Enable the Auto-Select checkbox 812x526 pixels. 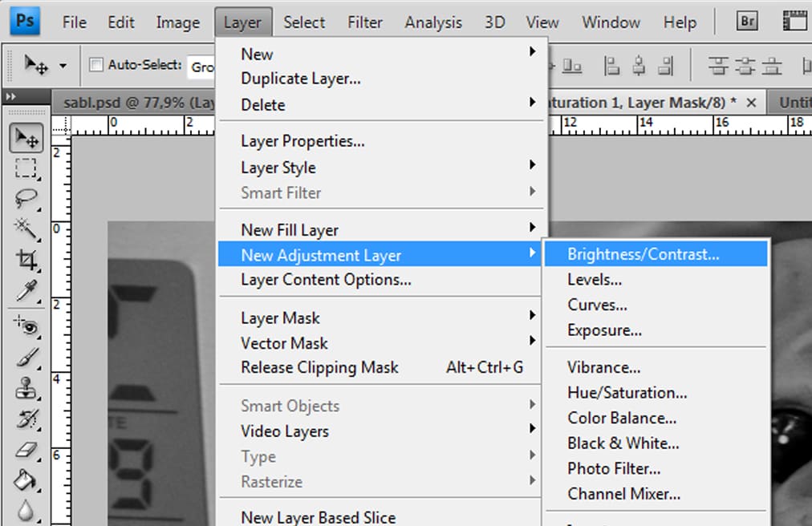(96, 65)
